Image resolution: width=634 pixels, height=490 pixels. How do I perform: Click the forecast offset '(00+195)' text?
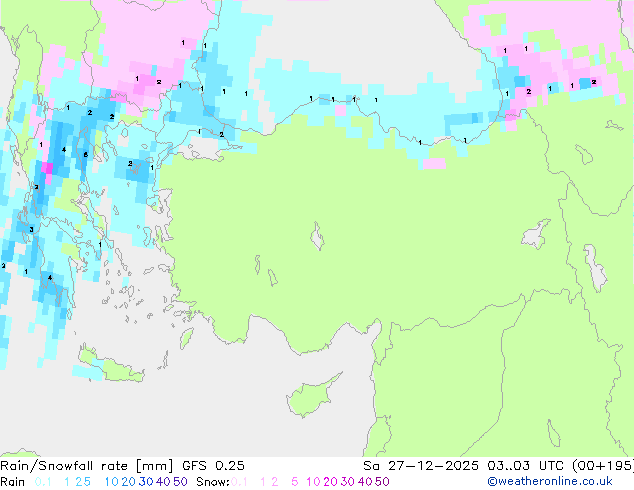(603, 466)
